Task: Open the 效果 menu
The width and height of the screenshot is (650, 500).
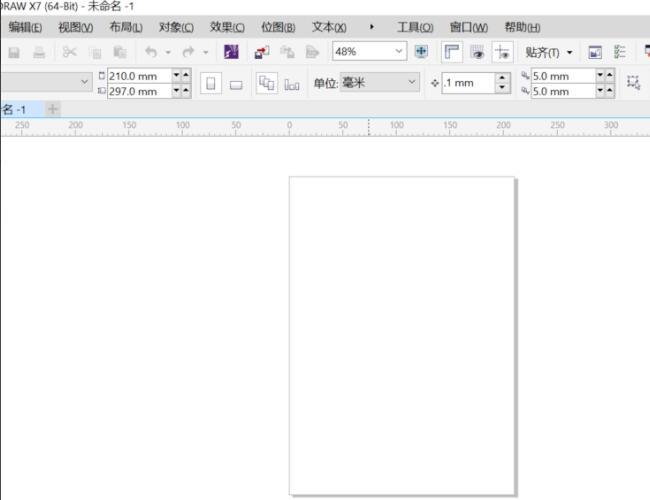Action: tap(227, 27)
